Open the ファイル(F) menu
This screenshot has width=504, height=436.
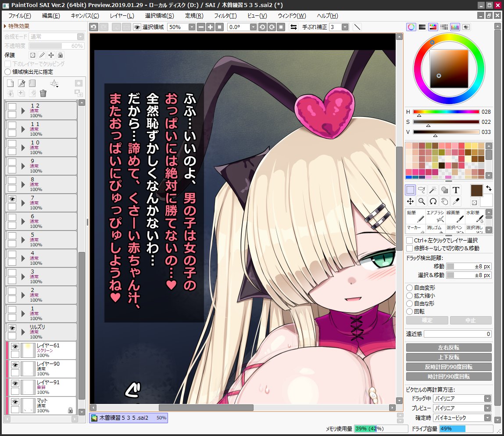tap(20, 16)
